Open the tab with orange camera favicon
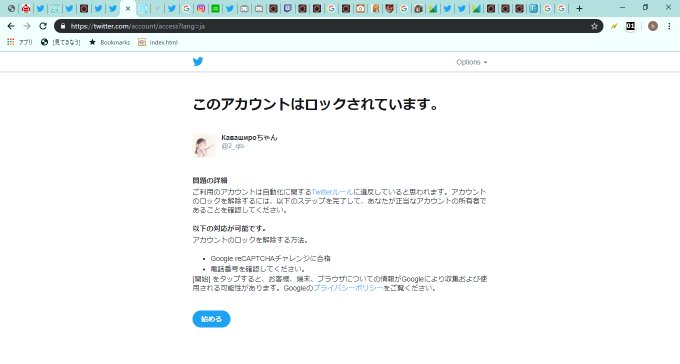The height and width of the screenshot is (364, 680). tap(360, 8)
